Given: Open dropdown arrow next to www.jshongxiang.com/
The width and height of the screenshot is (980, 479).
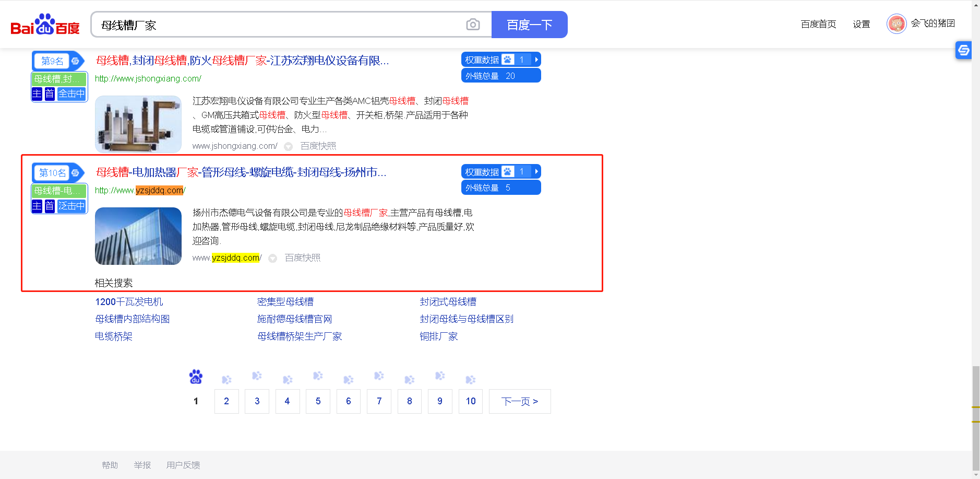Looking at the screenshot, I should [289, 147].
